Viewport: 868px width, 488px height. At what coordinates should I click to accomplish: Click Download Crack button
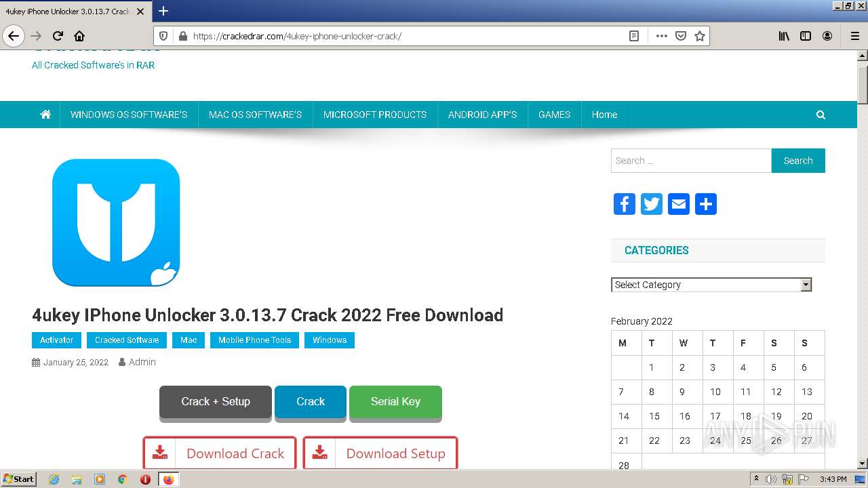pos(220,453)
